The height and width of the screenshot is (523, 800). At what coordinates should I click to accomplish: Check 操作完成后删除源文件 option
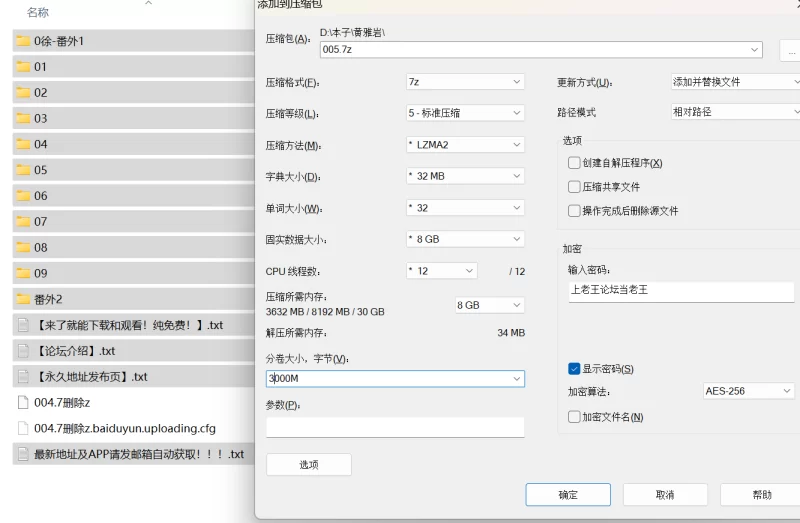point(574,211)
